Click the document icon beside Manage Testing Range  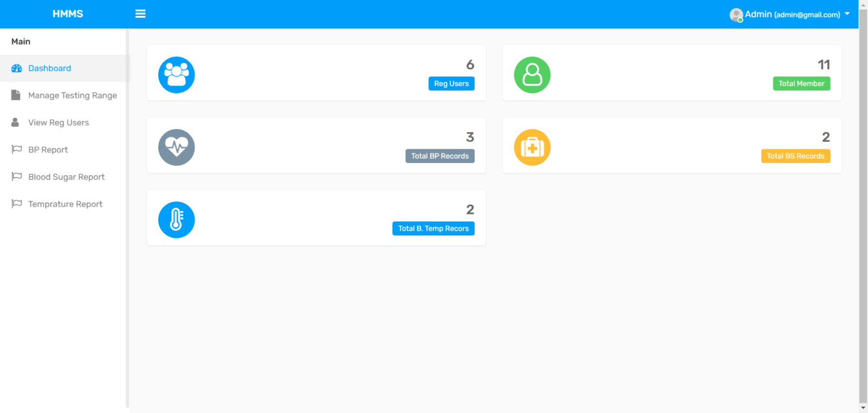click(16, 95)
